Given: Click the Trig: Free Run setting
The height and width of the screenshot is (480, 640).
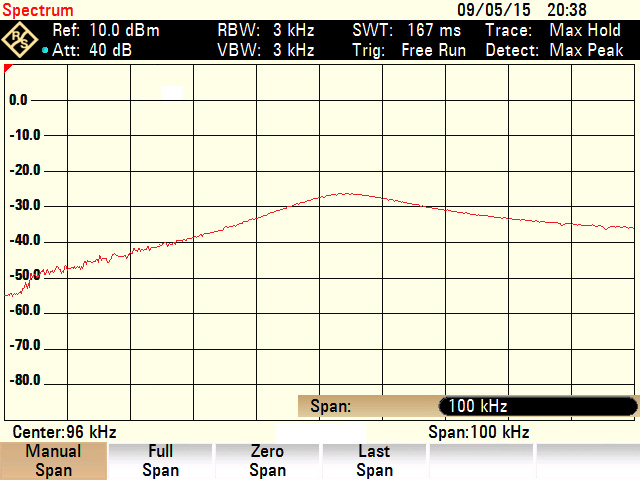Looking at the screenshot, I should pos(409,50).
